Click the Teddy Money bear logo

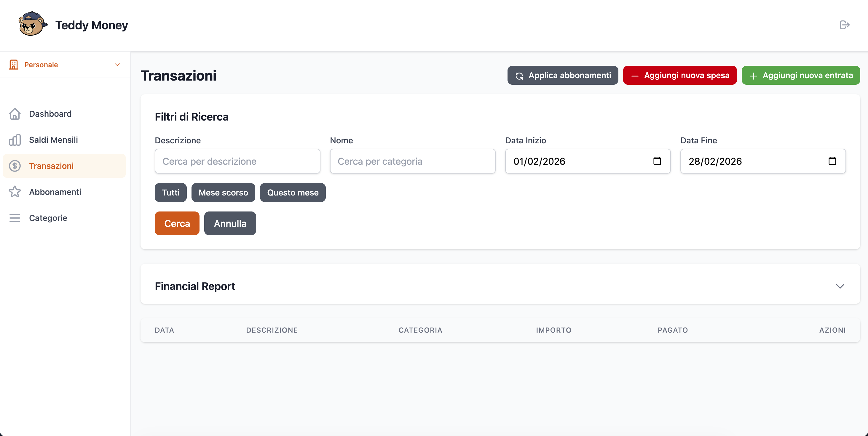[32, 24]
